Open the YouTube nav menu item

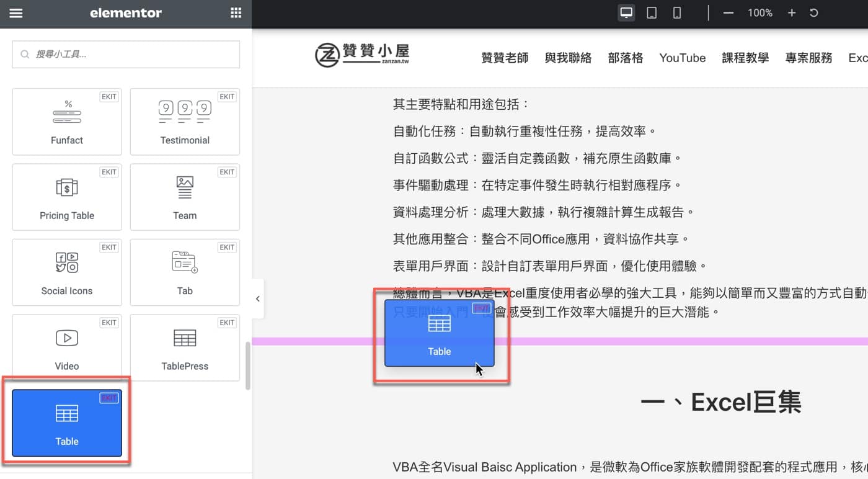pyautogui.click(x=683, y=58)
